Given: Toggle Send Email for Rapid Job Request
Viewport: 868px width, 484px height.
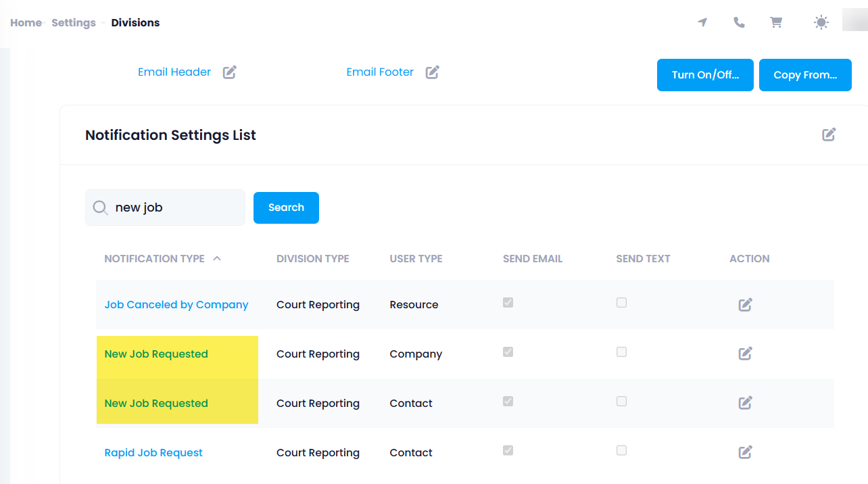Looking at the screenshot, I should point(508,451).
